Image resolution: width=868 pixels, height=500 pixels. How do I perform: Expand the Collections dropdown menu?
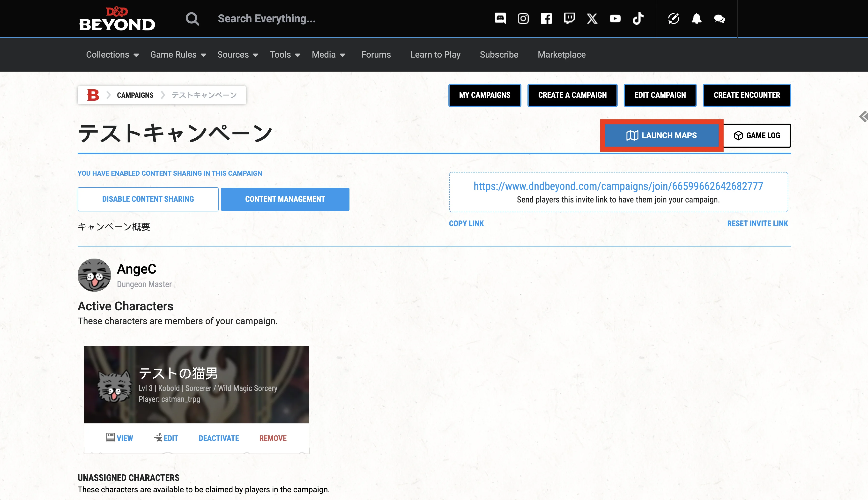[x=112, y=55]
